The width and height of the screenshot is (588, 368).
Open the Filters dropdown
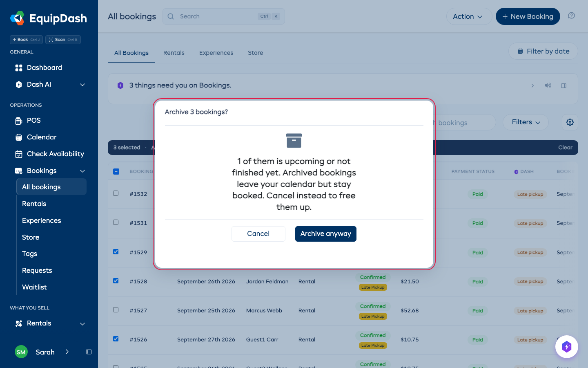coord(525,122)
